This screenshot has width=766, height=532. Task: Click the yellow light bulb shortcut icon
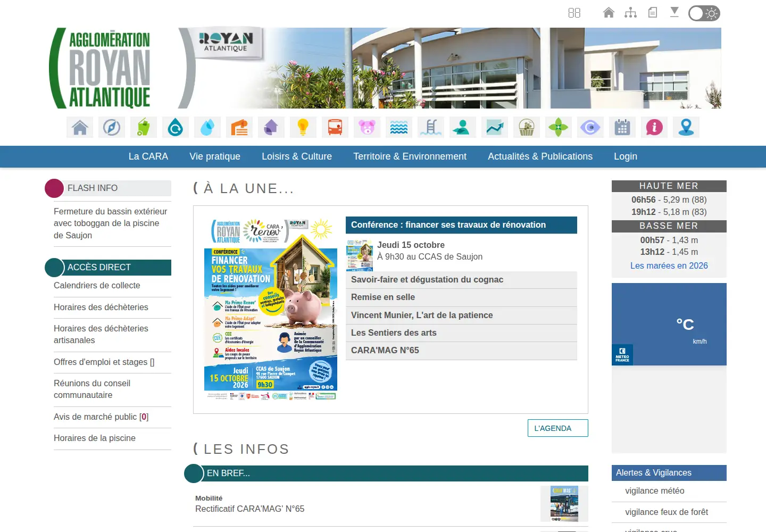tap(303, 127)
